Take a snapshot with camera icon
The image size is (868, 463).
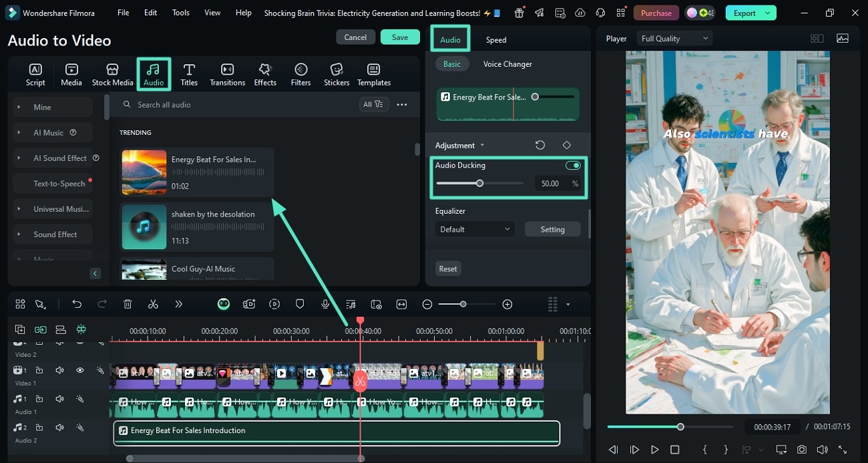802,450
